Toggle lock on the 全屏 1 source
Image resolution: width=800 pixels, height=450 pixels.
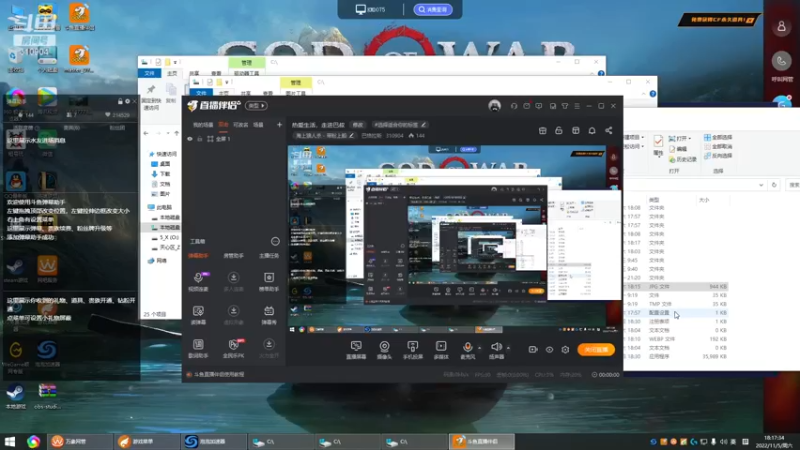[199, 139]
